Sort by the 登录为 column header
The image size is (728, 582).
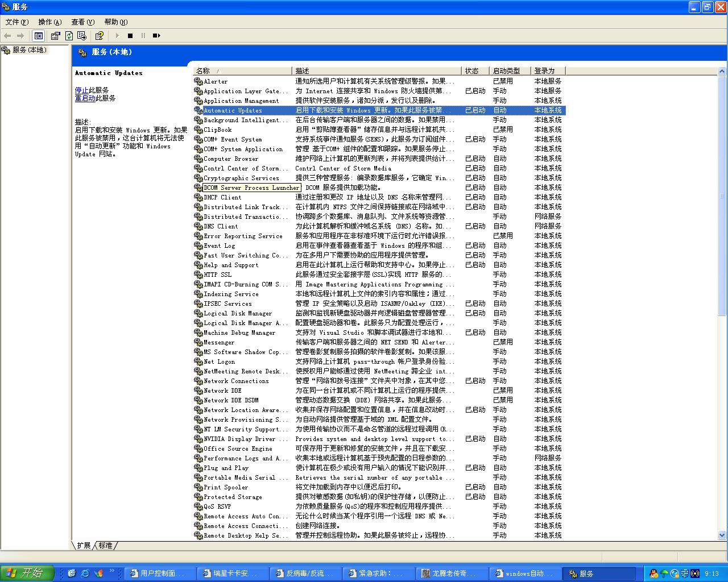(548, 71)
